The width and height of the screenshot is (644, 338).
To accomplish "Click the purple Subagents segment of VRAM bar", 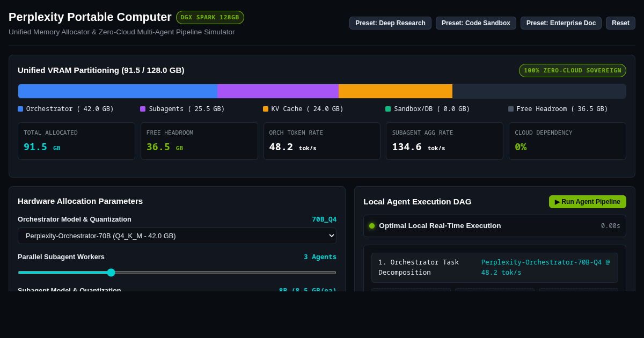I will point(278,91).
